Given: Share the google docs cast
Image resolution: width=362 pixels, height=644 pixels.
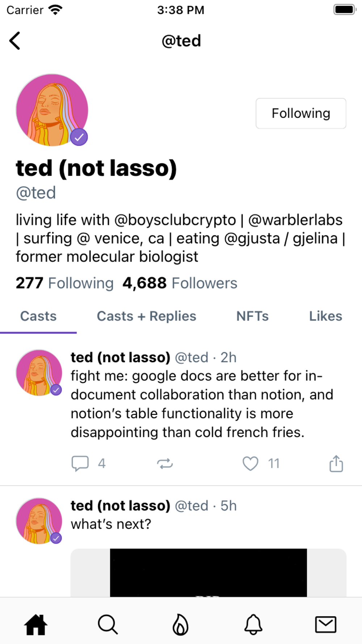Looking at the screenshot, I should tap(336, 463).
